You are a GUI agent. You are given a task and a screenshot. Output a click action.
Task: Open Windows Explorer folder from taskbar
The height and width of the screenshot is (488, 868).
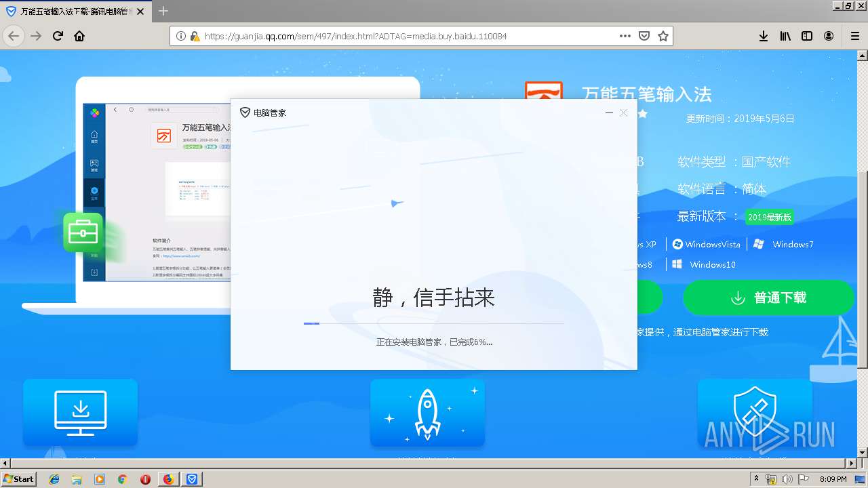[x=77, y=479]
